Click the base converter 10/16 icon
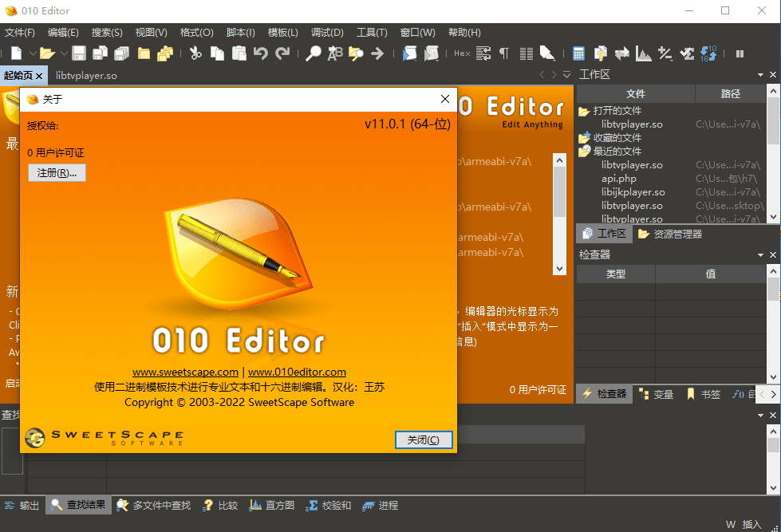 pyautogui.click(x=708, y=53)
